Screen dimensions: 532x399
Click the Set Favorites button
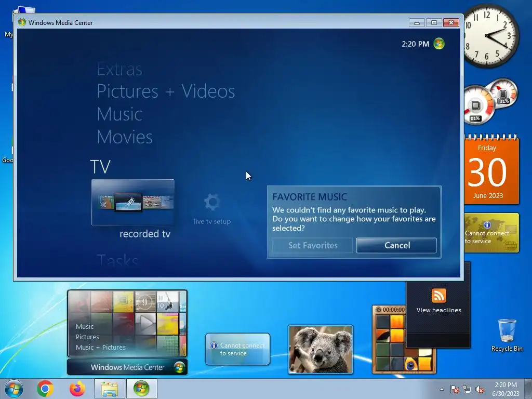(x=312, y=245)
